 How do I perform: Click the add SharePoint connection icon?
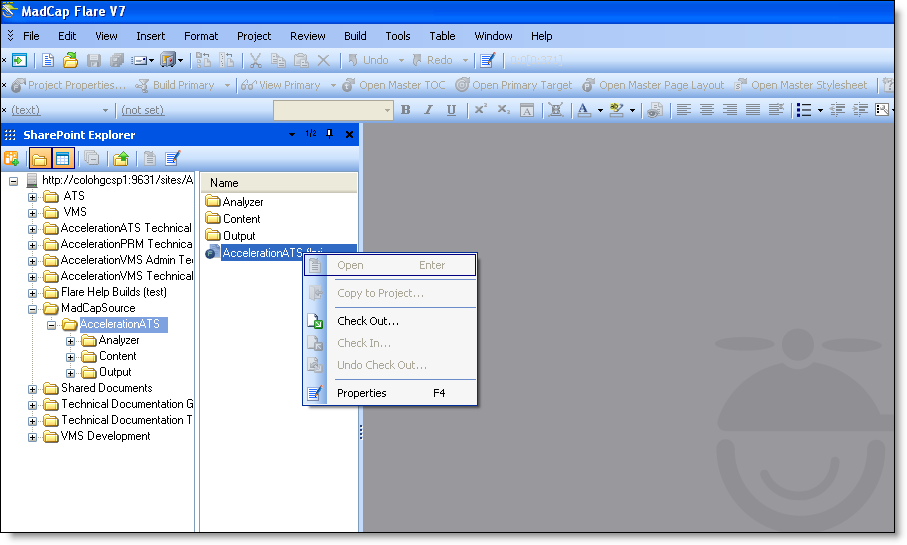pos(12,158)
